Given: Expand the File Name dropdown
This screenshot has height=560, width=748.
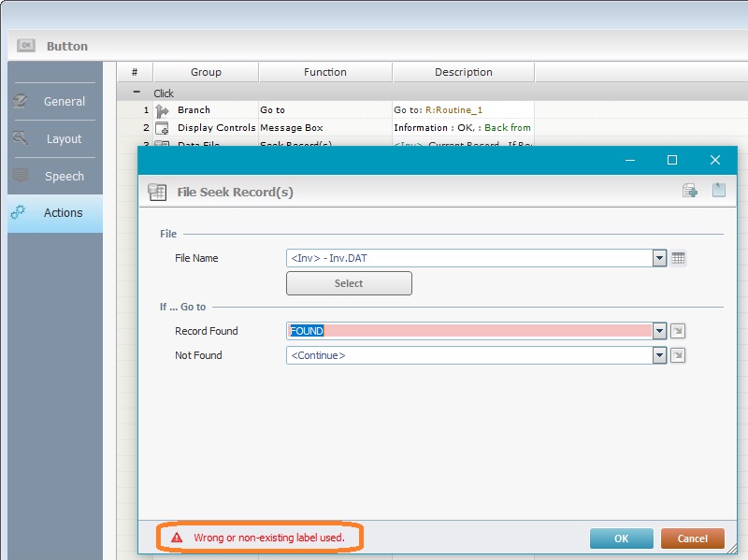Looking at the screenshot, I should click(x=659, y=258).
